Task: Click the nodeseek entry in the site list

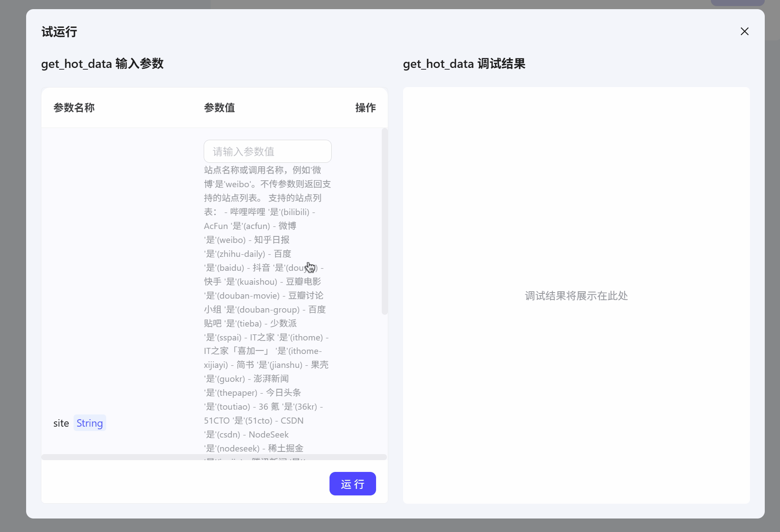Action: coord(239,448)
